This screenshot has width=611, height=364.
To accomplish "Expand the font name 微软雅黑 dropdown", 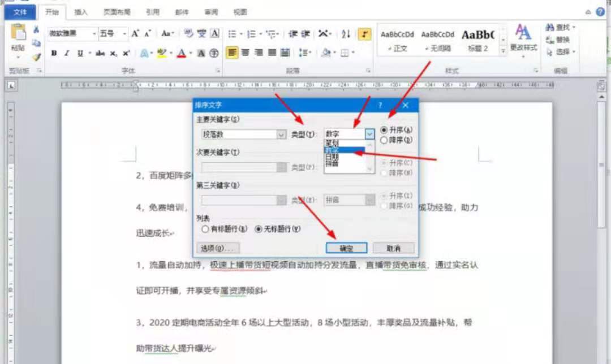I will [x=93, y=34].
